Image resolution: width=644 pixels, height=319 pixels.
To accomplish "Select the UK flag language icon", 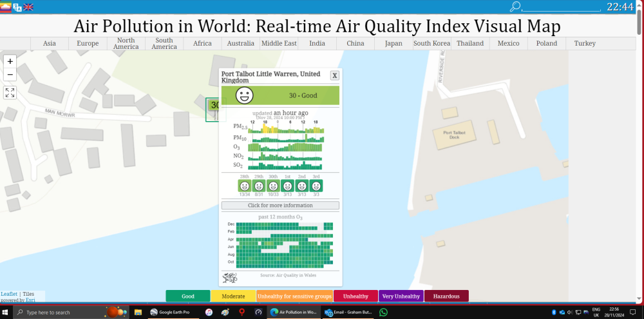I will pos(28,7).
